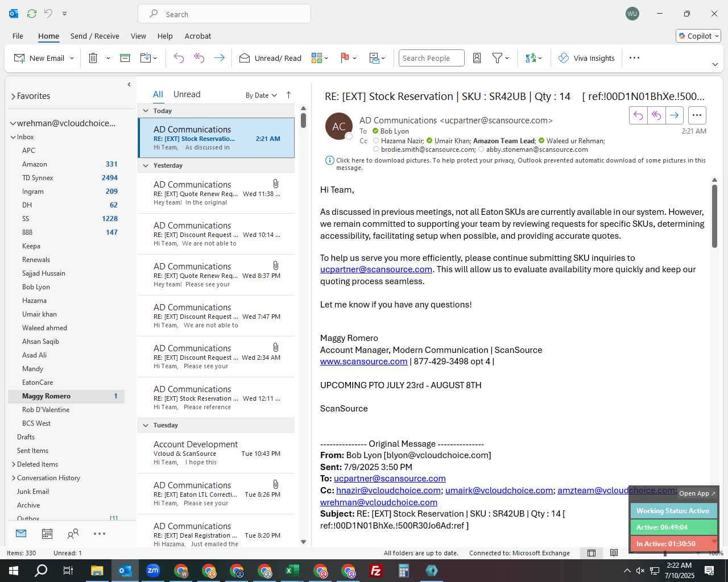Image resolution: width=728 pixels, height=582 pixels.
Task: Open the Filter Email dropdown
Action: (x=501, y=58)
